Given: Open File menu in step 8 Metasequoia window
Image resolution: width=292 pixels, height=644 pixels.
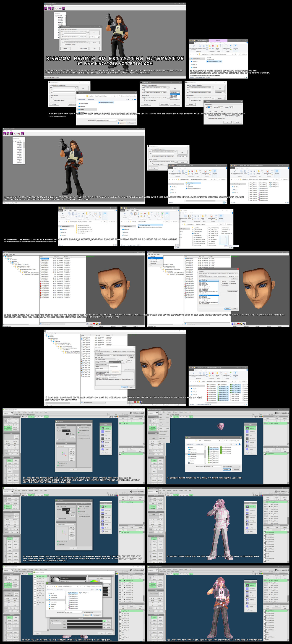Looking at the screenshot, I should tap(16, 412).
